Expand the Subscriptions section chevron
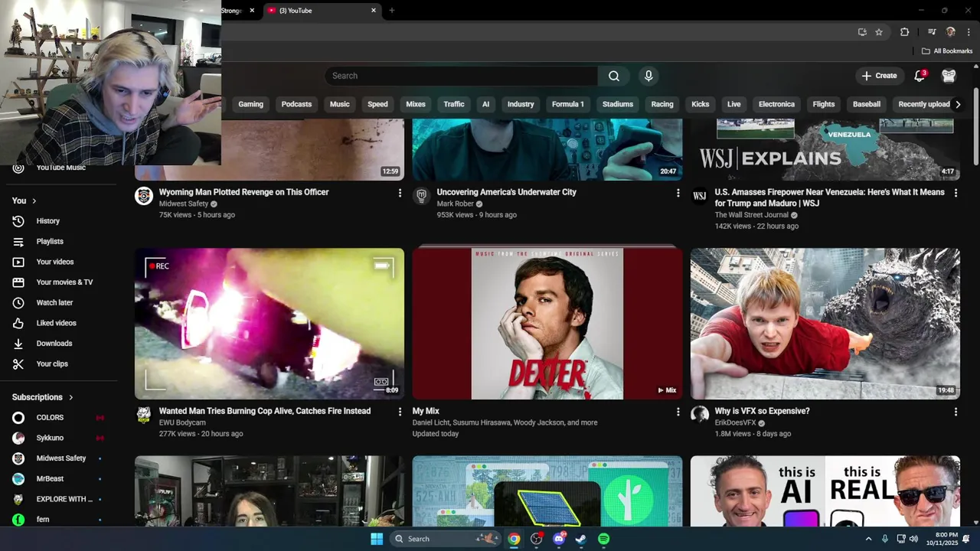Viewport: 980px width, 551px height. tap(70, 397)
